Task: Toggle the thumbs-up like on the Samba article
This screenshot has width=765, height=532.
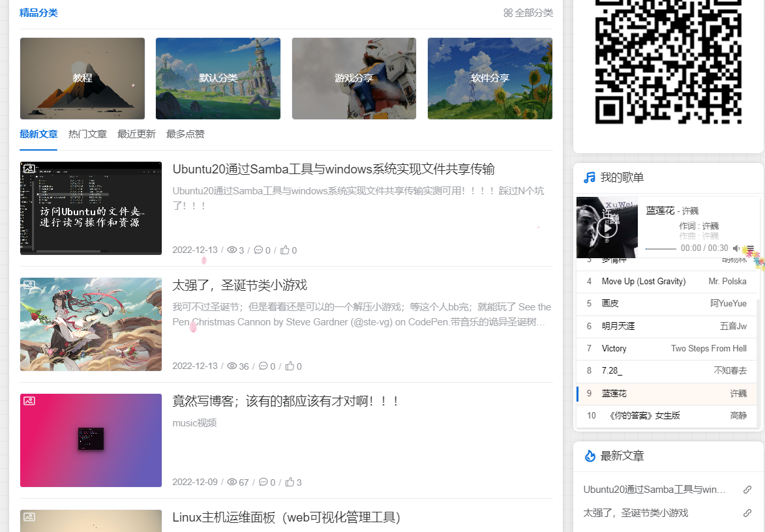Action: point(286,250)
